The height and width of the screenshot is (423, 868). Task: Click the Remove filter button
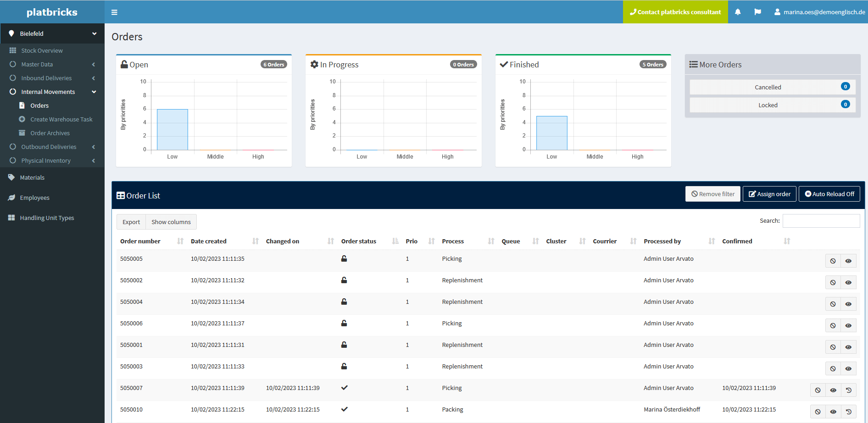point(712,193)
